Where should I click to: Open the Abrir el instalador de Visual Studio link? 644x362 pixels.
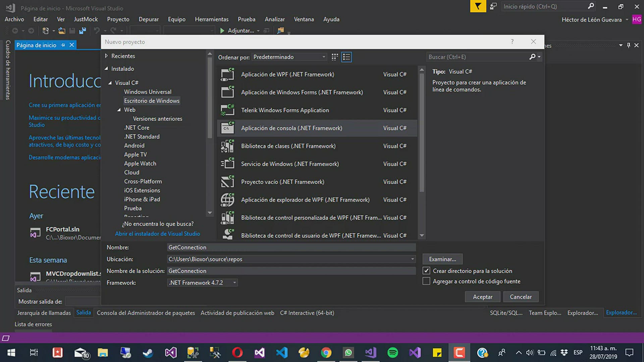157,234
